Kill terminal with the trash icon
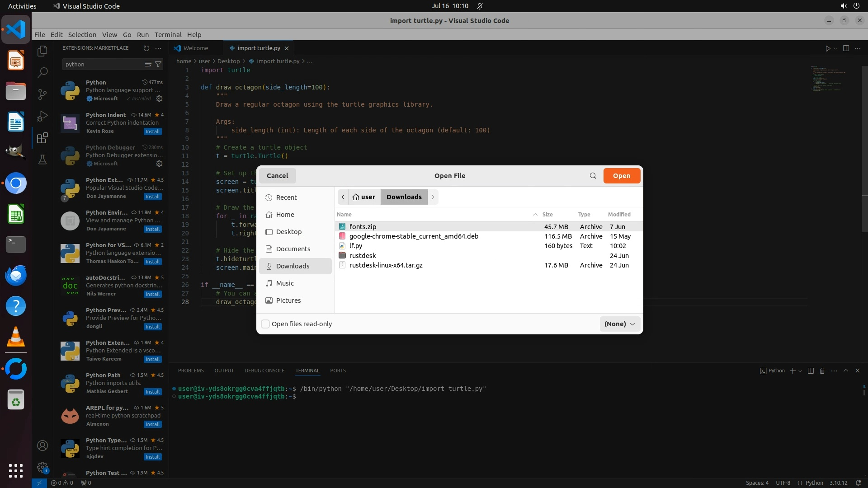Image resolution: width=868 pixels, height=488 pixels. (x=822, y=371)
